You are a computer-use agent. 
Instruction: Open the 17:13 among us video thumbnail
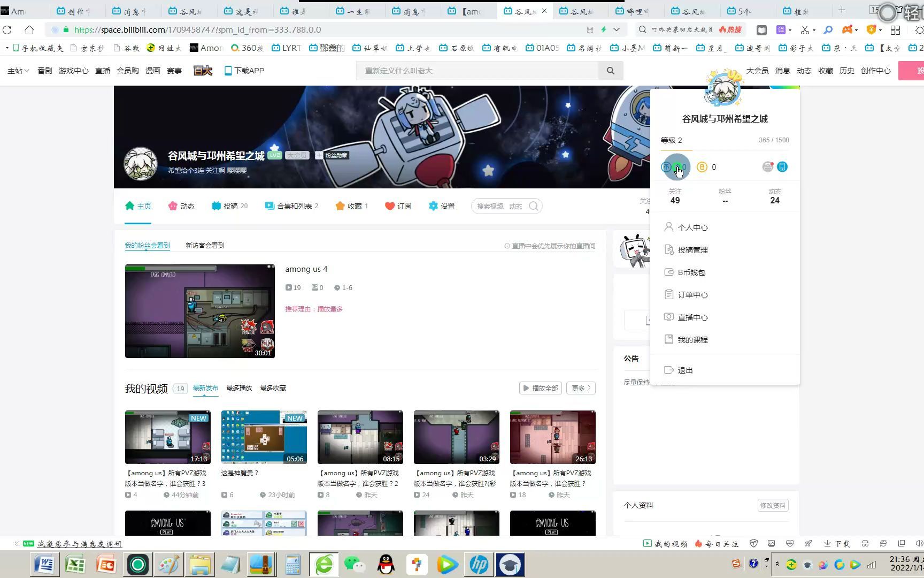point(168,437)
